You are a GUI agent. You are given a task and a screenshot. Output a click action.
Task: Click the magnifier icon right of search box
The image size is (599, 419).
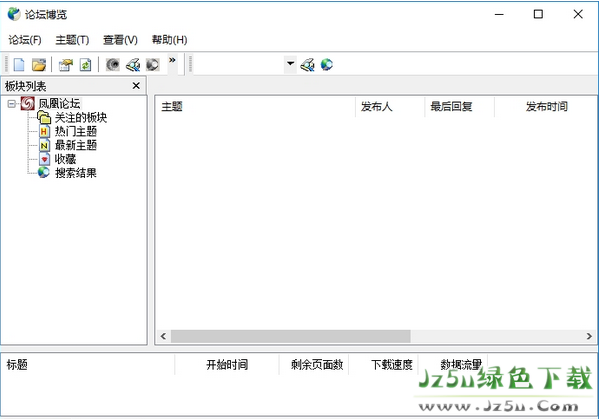coord(308,65)
